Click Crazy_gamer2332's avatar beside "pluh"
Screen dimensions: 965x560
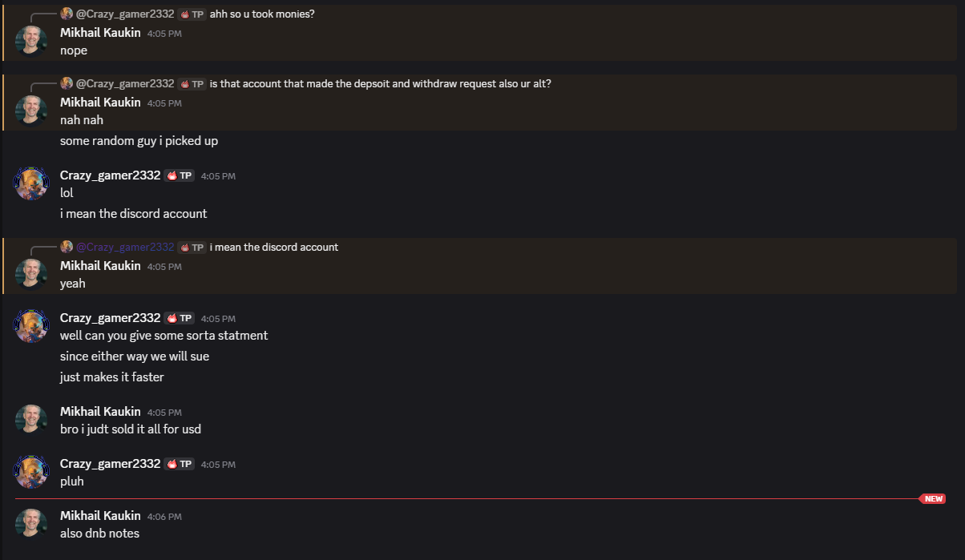30,472
